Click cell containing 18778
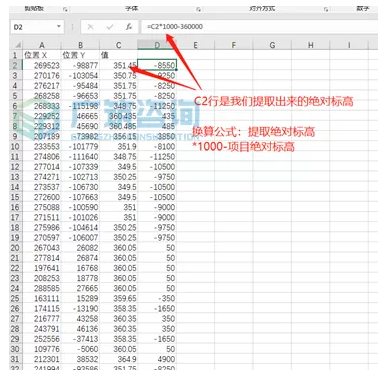The image size is (392, 378). 80,278
